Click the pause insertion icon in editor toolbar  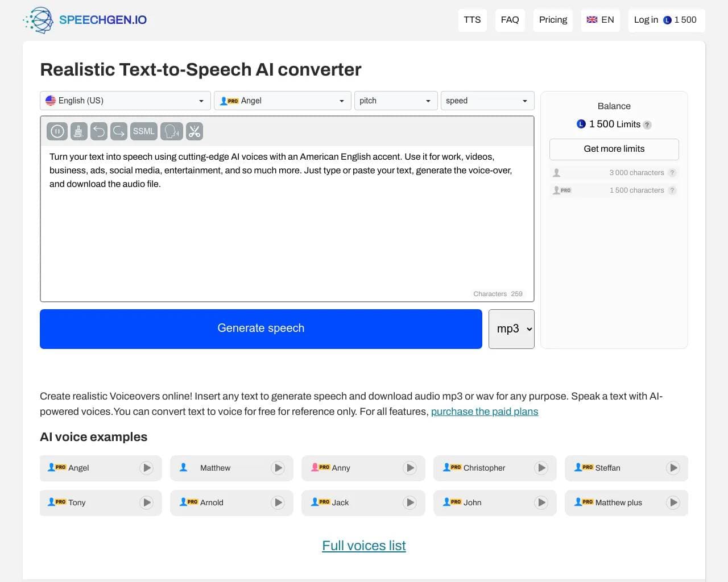[57, 131]
